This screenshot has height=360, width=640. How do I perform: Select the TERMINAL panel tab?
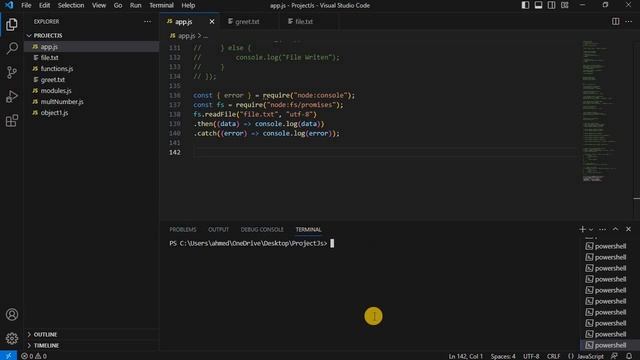(309, 229)
